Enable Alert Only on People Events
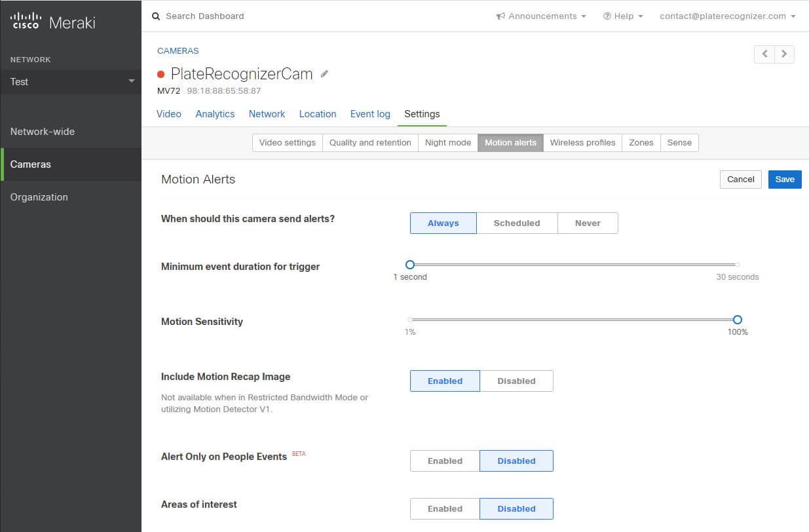Screen dimensions: 809x532 445,461
